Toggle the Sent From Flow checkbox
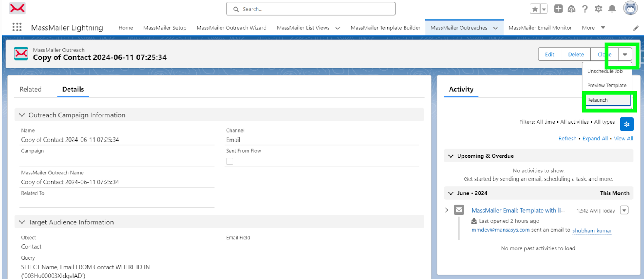Viewport: 644px width, 279px height. [229, 161]
